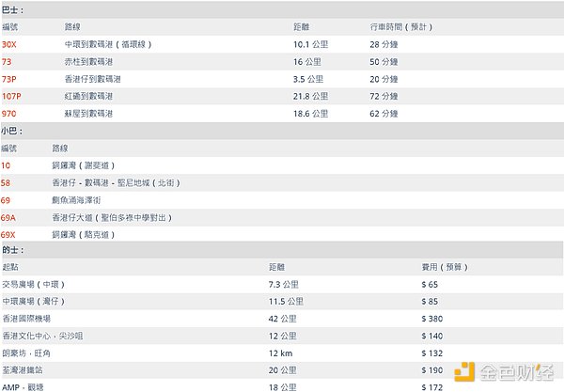
Task: Open the 970 bus route
Action: point(8,113)
